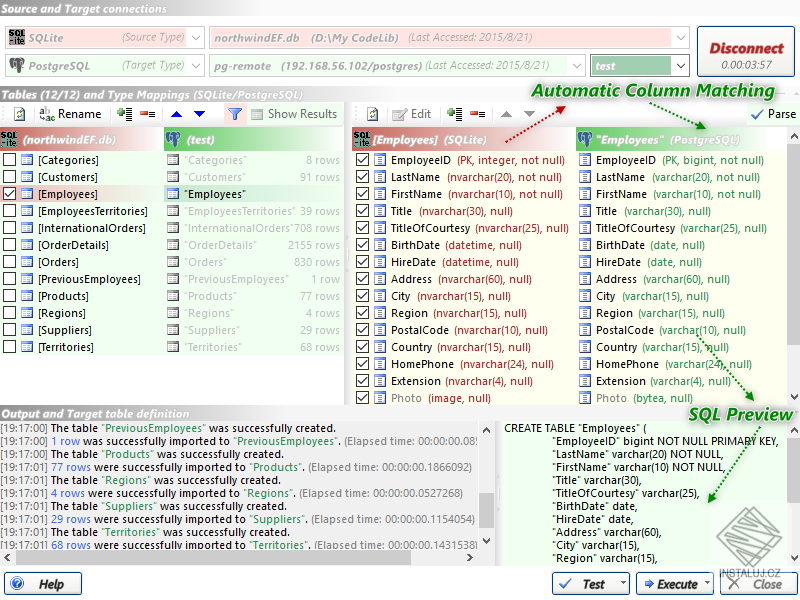800x600 pixels.
Task: Click the (northwindEF.db) column header
Action: click(82, 139)
